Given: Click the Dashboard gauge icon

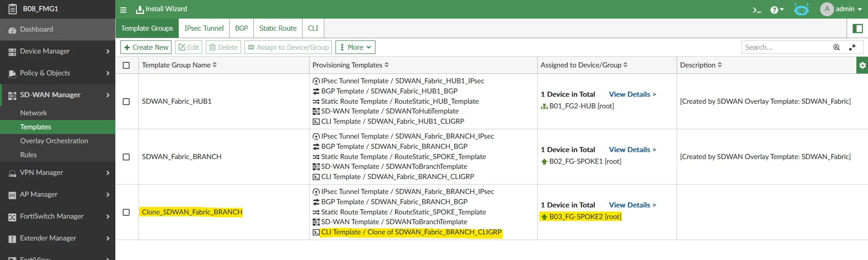Looking at the screenshot, I should tap(12, 30).
